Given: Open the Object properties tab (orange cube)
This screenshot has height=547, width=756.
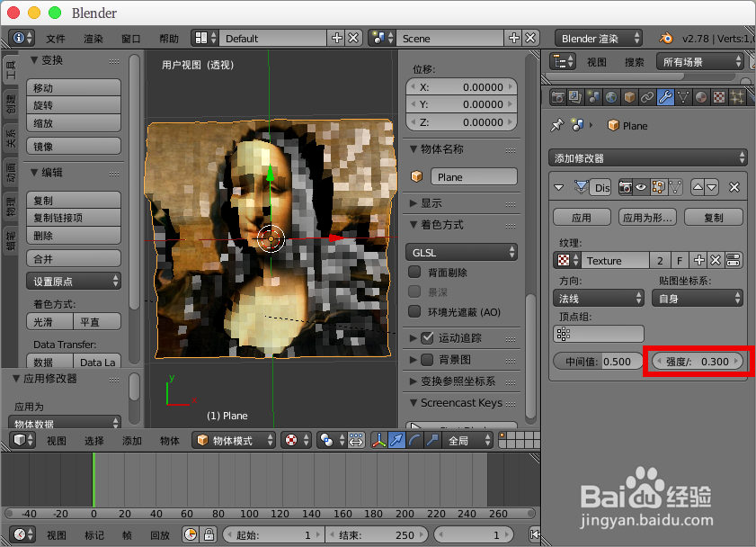Looking at the screenshot, I should (x=629, y=97).
